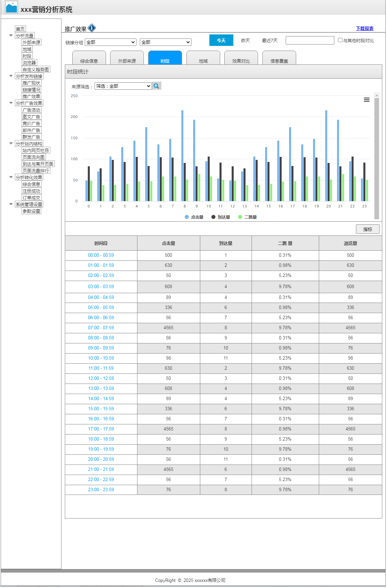Open 图文广告 in the sidebar
Viewport: 387px width, 588px height.
[31, 117]
